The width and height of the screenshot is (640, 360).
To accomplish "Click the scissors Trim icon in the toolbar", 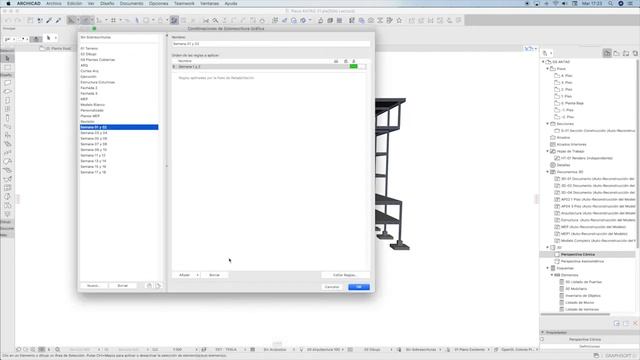I will click(206, 20).
